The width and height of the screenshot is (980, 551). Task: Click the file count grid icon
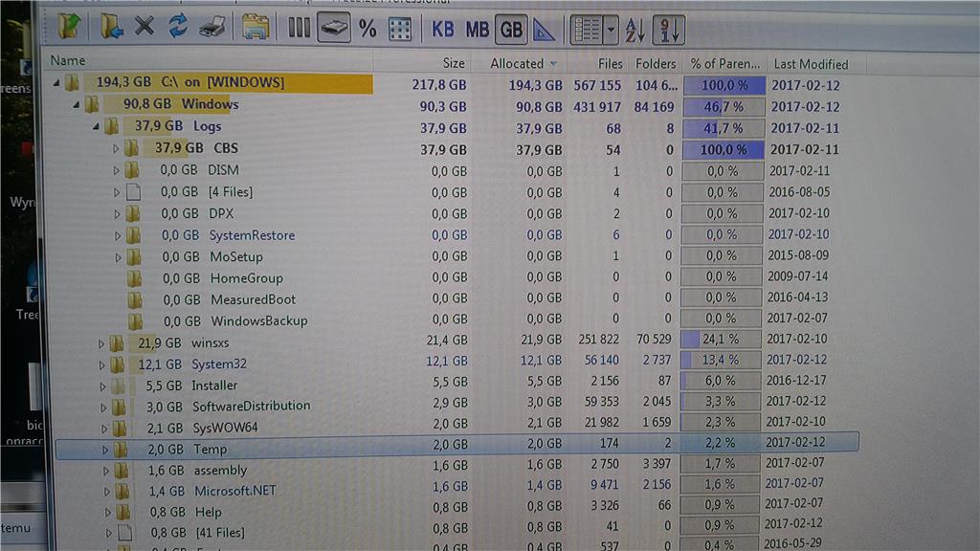pyautogui.click(x=399, y=30)
